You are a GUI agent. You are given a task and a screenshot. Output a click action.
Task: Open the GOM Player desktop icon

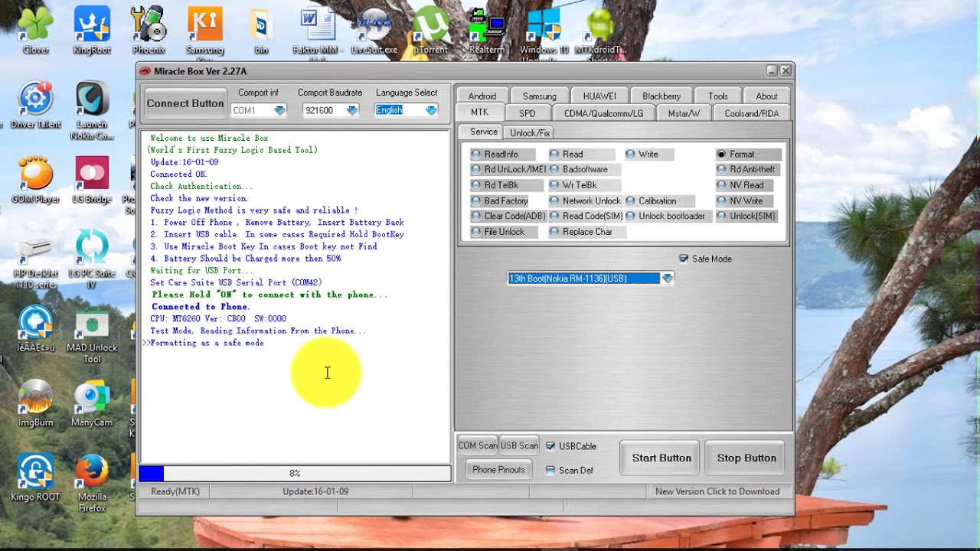pos(35,180)
